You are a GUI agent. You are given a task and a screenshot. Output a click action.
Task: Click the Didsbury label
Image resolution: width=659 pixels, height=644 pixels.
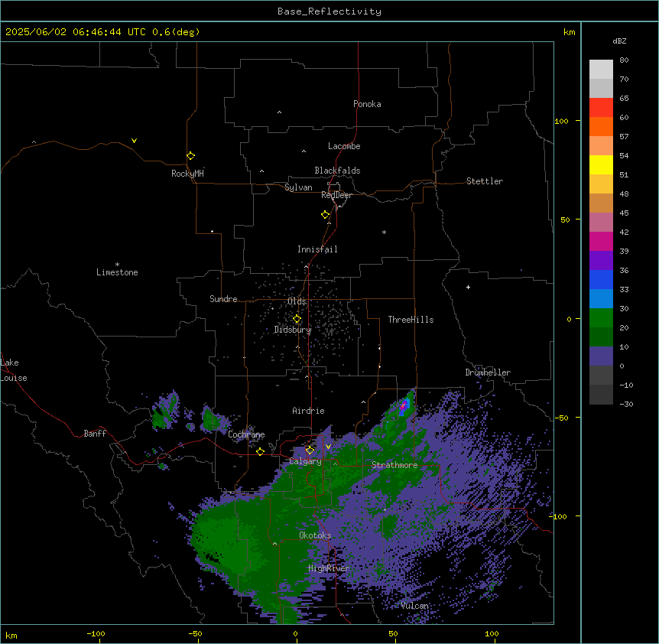293,330
